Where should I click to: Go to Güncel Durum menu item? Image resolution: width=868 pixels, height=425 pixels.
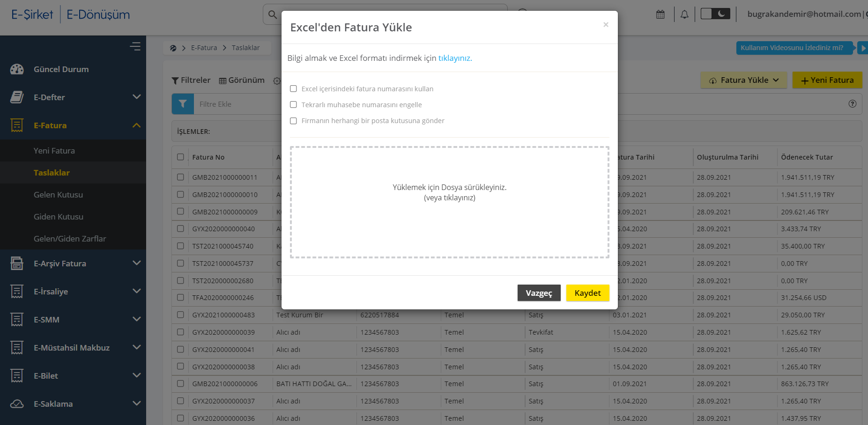61,69
